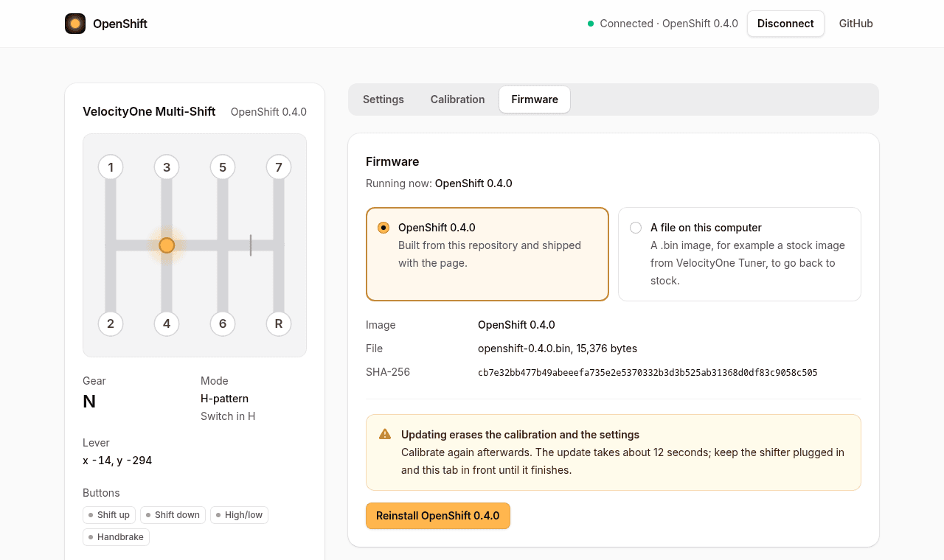Click gear 7 position on shifter diagram

(x=279, y=167)
